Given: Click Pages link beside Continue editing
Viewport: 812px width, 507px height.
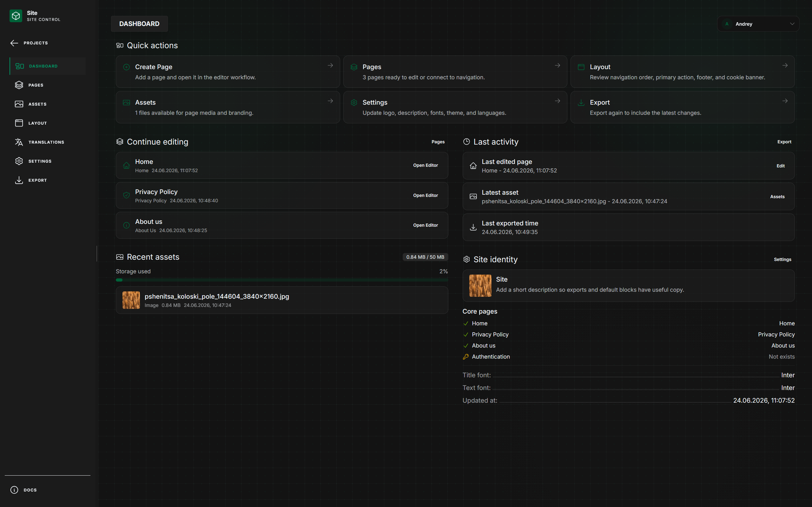Looking at the screenshot, I should tap(438, 142).
